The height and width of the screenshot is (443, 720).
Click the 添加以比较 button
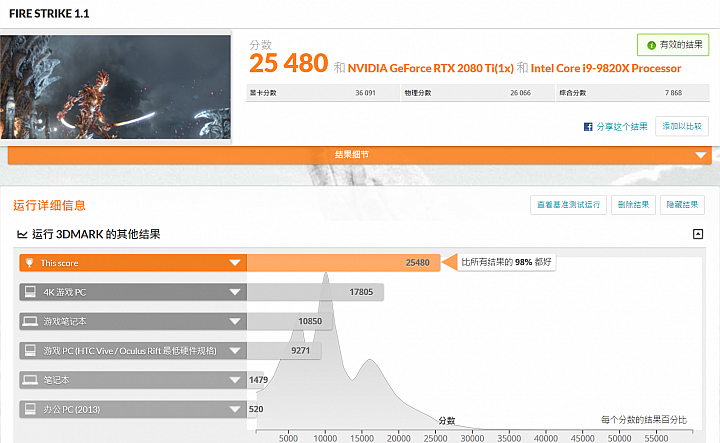tap(681, 126)
